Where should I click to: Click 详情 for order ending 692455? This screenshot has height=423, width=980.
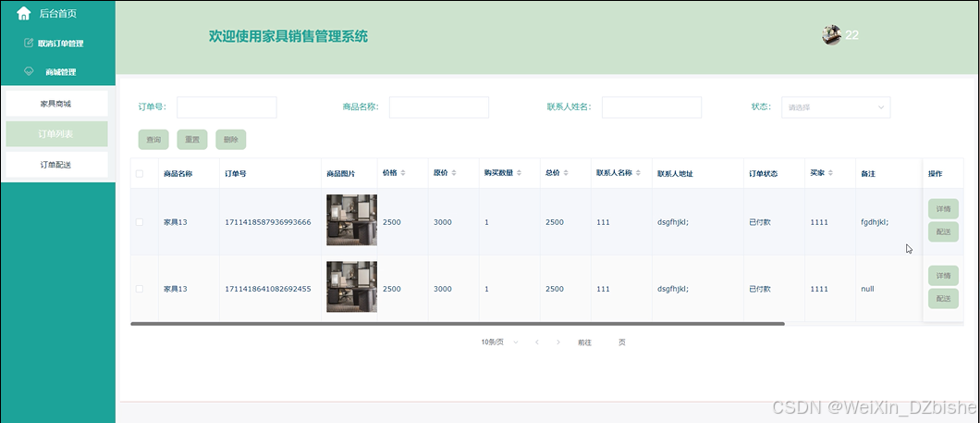[943, 275]
